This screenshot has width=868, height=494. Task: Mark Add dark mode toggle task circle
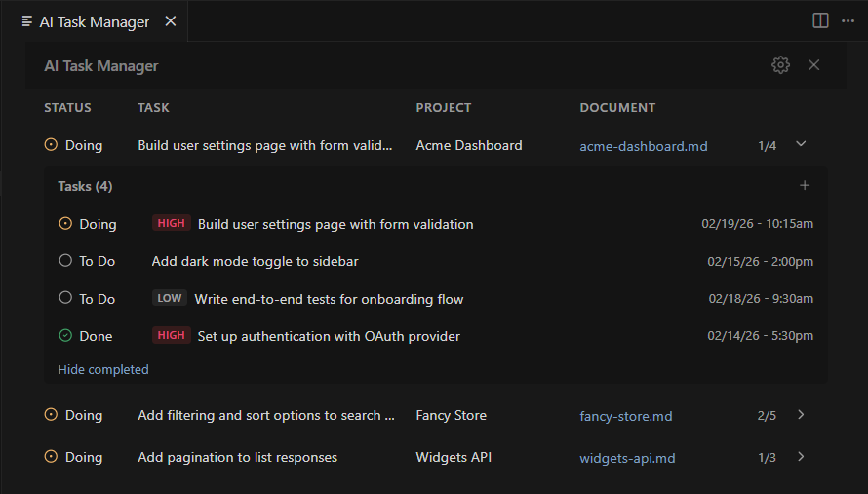pos(65,260)
